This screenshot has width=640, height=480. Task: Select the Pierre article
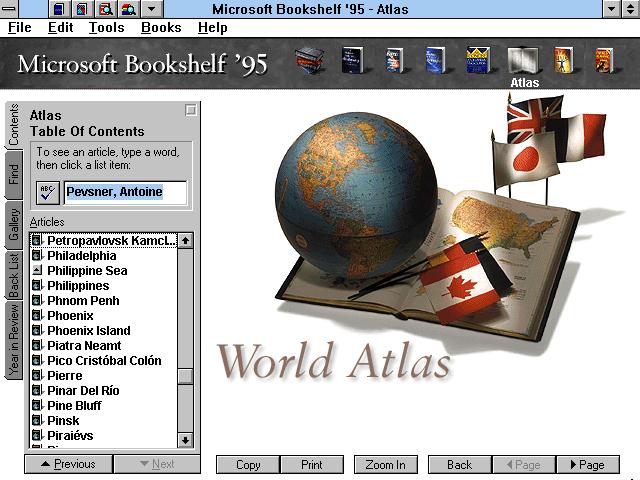pos(104,375)
